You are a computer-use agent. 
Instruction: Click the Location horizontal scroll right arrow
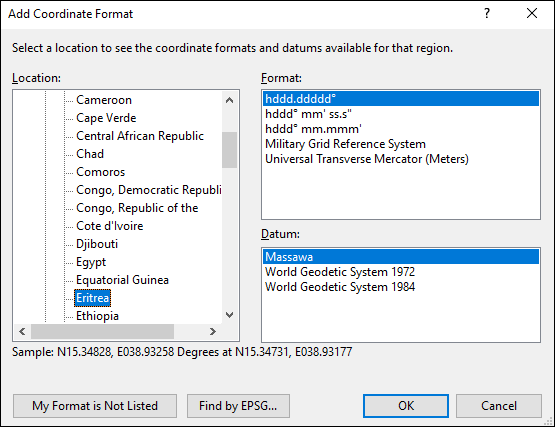point(212,331)
